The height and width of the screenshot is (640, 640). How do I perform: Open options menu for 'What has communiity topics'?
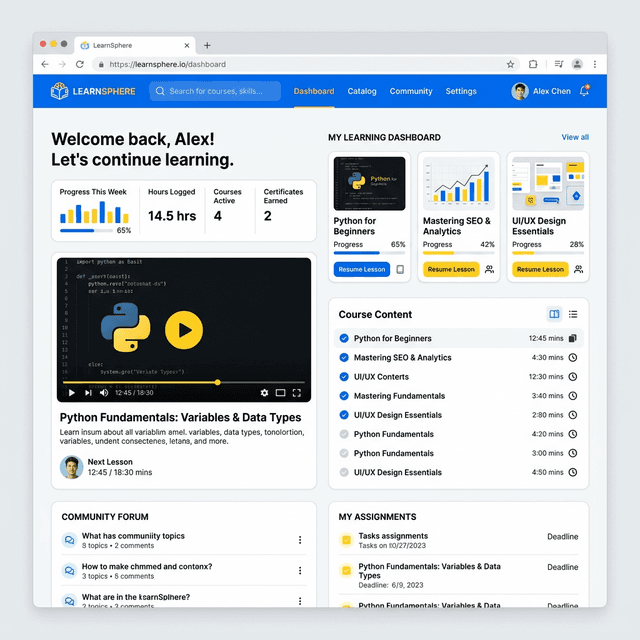pos(300,540)
